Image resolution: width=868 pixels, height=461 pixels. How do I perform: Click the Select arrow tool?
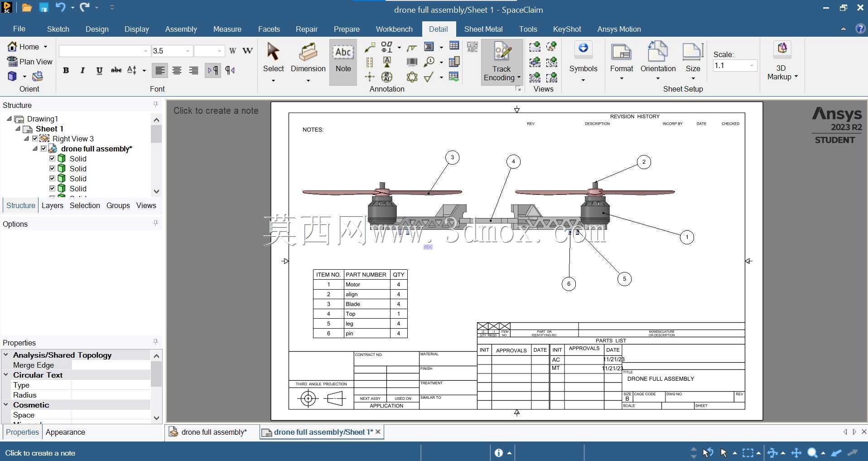[x=273, y=62]
